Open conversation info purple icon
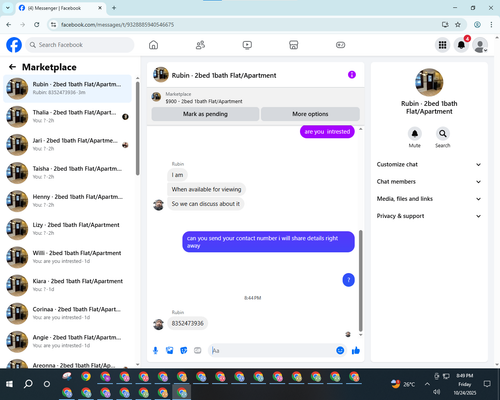 pyautogui.click(x=352, y=75)
